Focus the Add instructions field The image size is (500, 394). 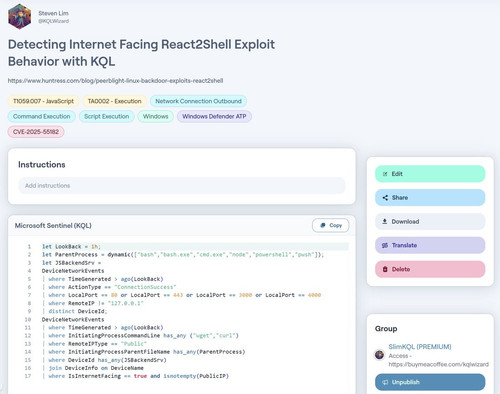pyautogui.click(x=182, y=185)
